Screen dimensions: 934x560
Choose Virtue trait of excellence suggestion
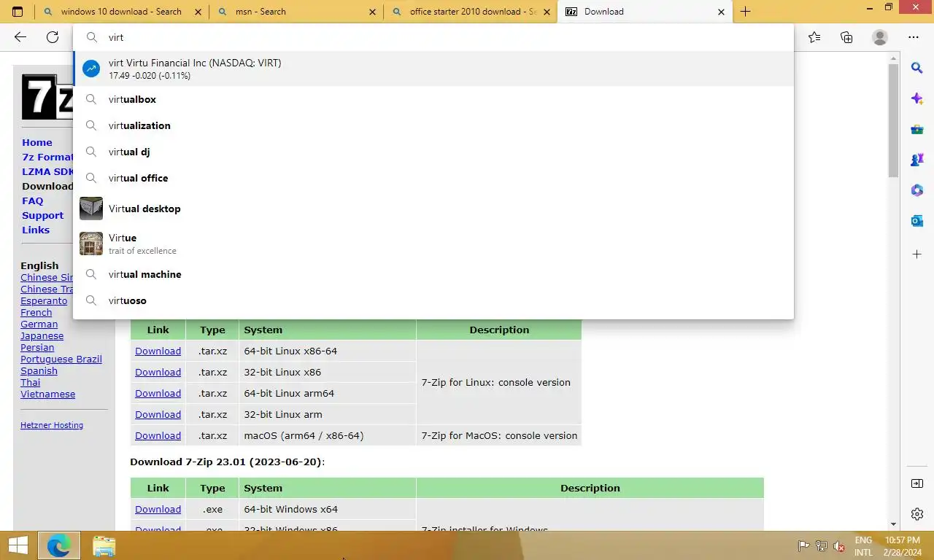[433, 244]
